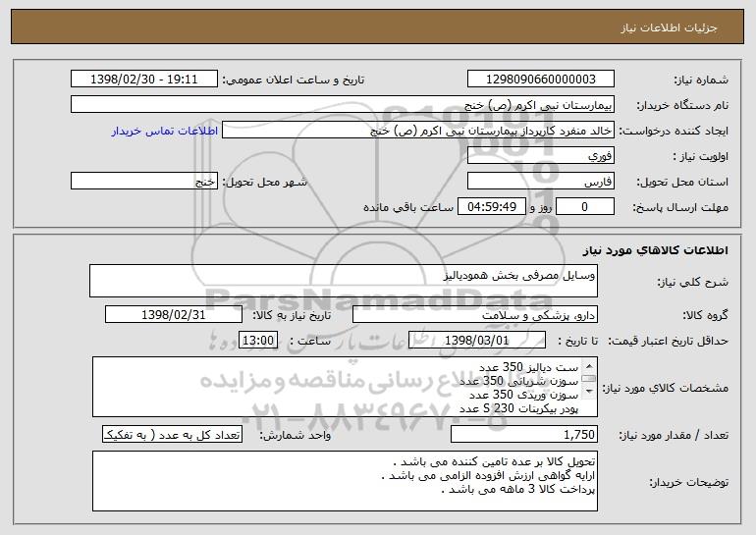Click the label شماره نیاز
Image resolution: width=756 pixels, height=535 pixels.
pyautogui.click(x=701, y=80)
